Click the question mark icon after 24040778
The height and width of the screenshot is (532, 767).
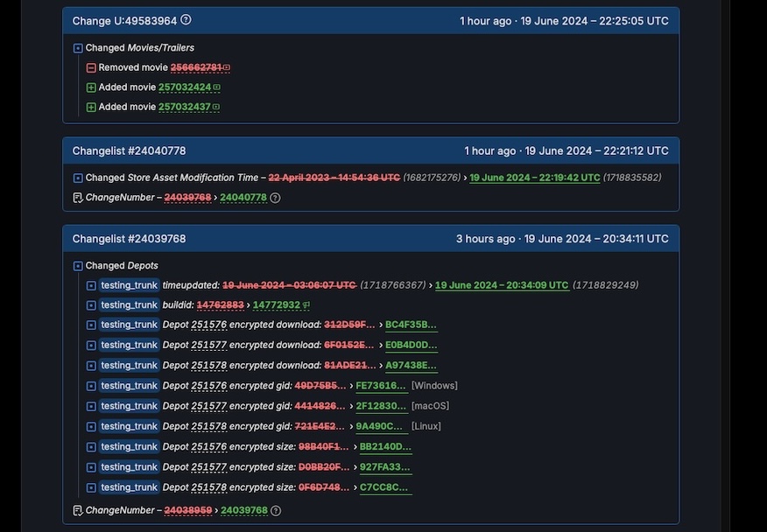pyautogui.click(x=275, y=198)
